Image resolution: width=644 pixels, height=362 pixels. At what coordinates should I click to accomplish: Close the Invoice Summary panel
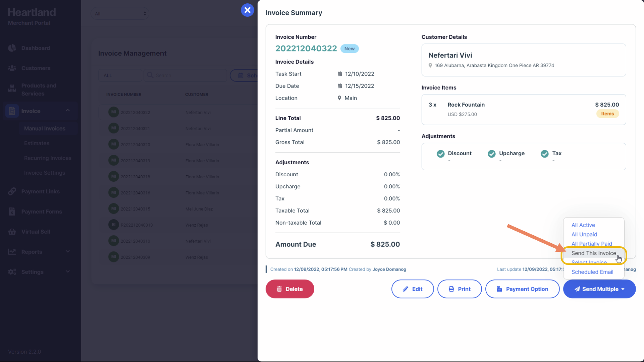pos(247,10)
